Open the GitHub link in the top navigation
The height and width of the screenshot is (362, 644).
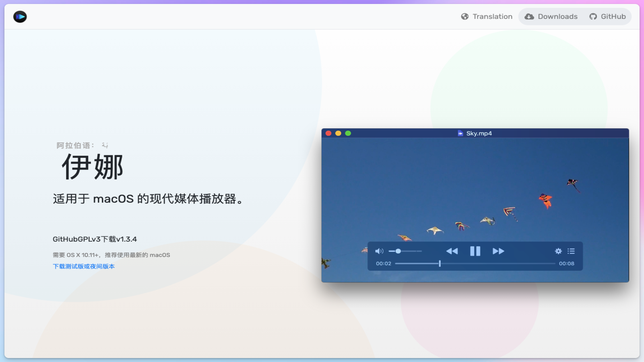coord(608,16)
